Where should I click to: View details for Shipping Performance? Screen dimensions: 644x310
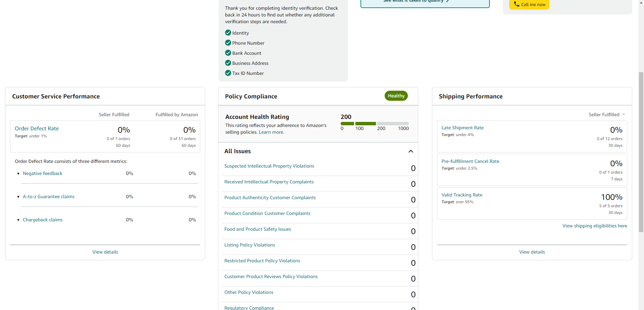pyautogui.click(x=532, y=252)
